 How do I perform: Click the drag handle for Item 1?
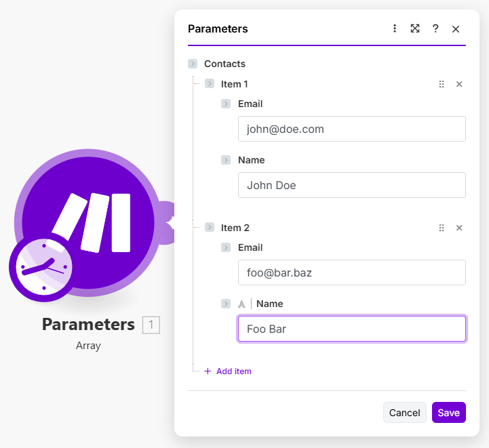(x=442, y=84)
